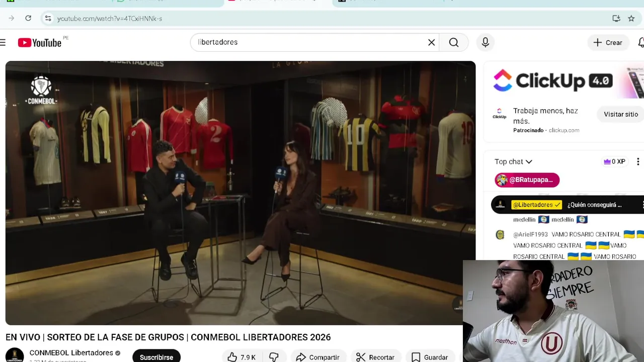The image size is (644, 362).
Task: Click the CONMEBOL watermark in the video
Action: (x=41, y=90)
